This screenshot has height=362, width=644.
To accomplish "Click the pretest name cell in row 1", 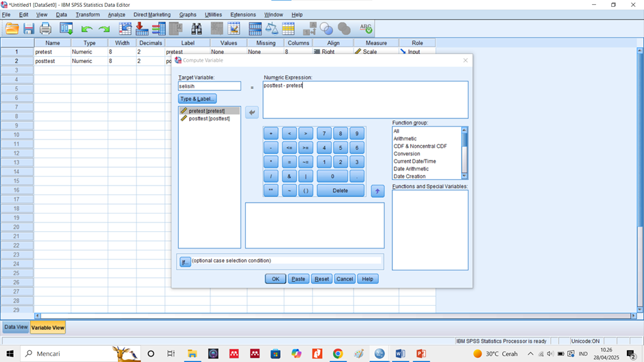I will 53,52.
